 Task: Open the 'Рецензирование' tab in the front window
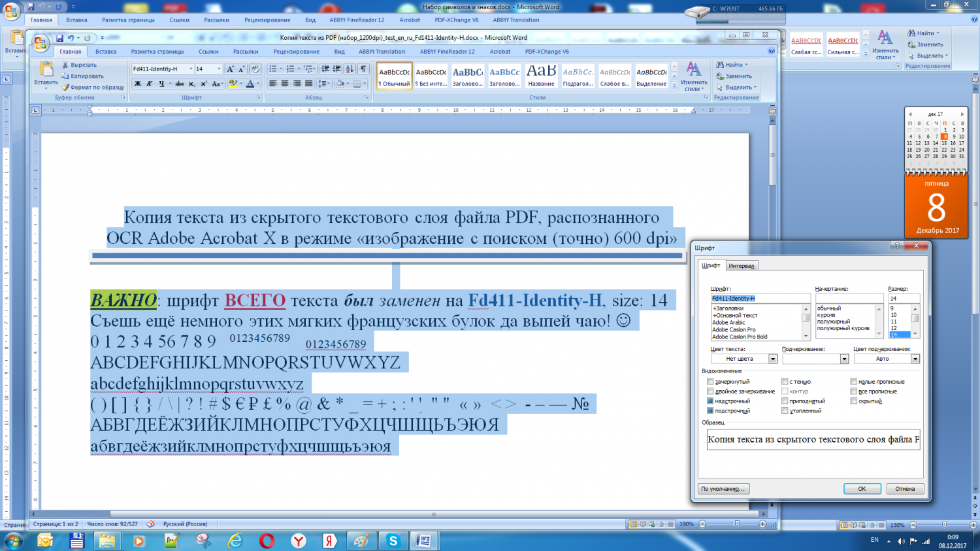pos(297,52)
